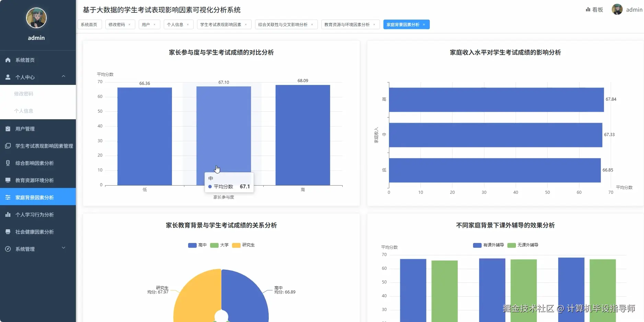Click the chart title 家庭收入水平对学生考试成绩的影响分析
The height and width of the screenshot is (322, 644).
tap(505, 52)
